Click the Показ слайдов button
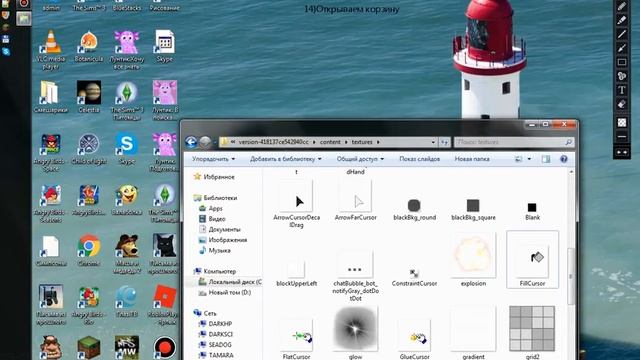 point(420,159)
